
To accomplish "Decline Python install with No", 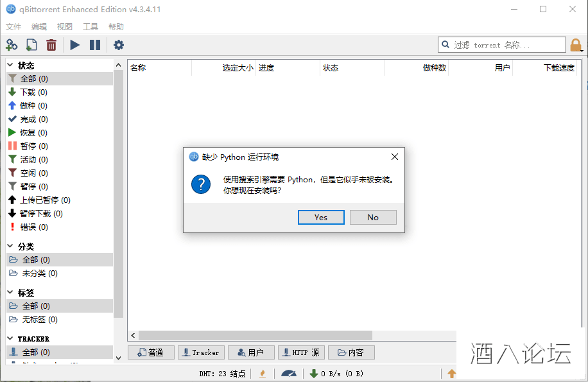I will click(373, 218).
